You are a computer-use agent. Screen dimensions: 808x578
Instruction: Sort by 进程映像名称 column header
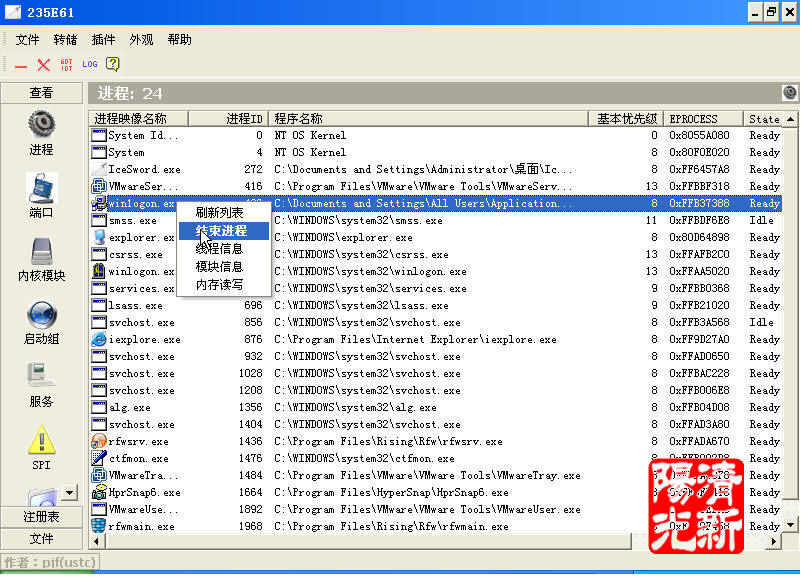click(x=139, y=118)
